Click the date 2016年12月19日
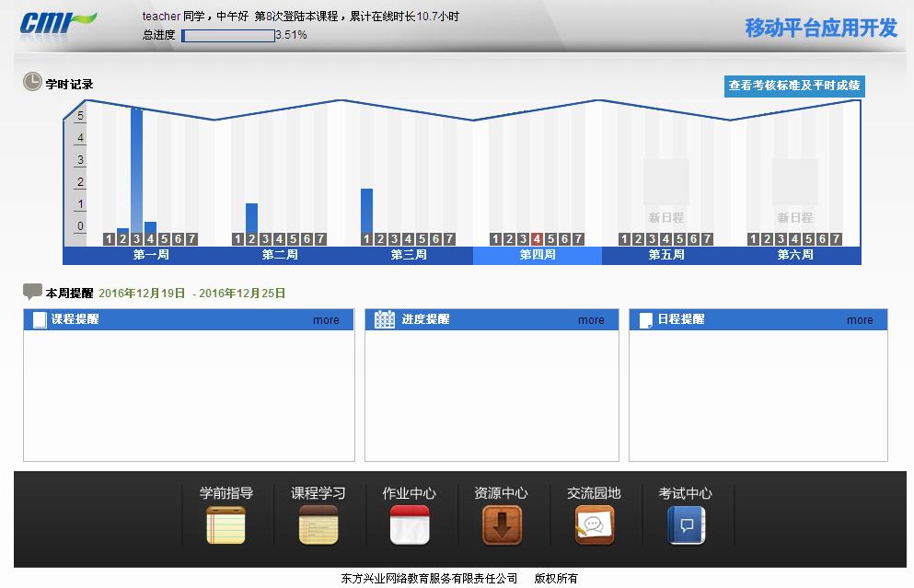 point(142,294)
